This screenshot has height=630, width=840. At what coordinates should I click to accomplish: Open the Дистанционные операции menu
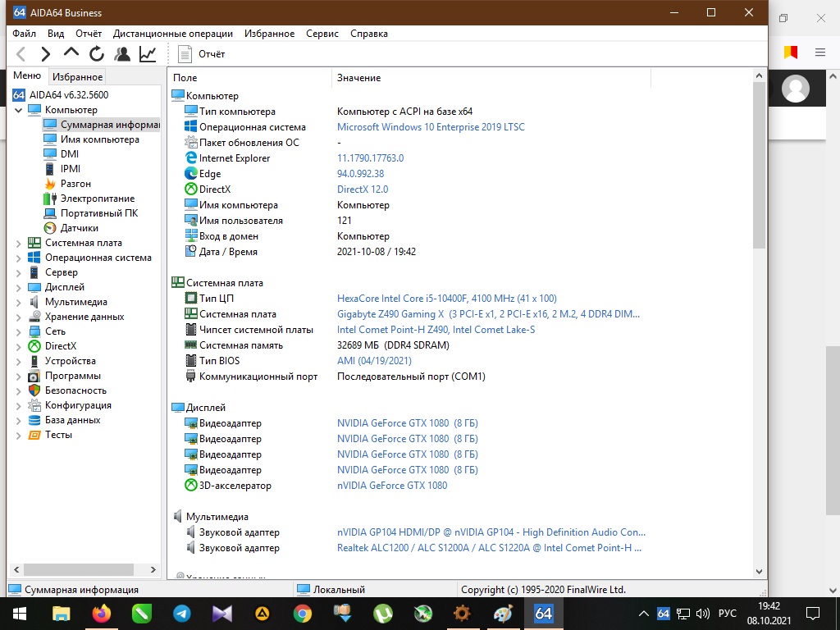[x=173, y=34]
